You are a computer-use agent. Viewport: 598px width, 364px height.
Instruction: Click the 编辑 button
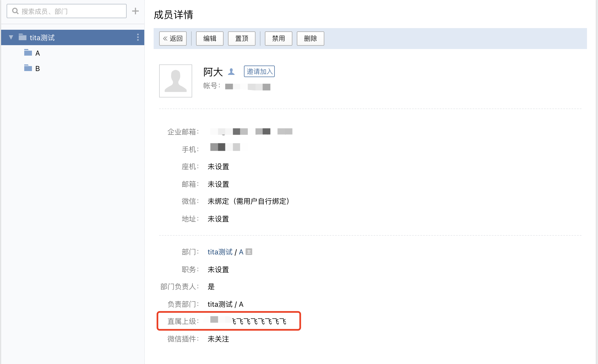tap(210, 39)
